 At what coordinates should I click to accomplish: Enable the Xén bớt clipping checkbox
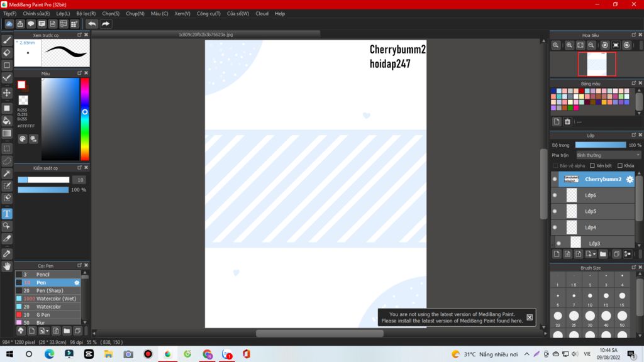click(592, 165)
